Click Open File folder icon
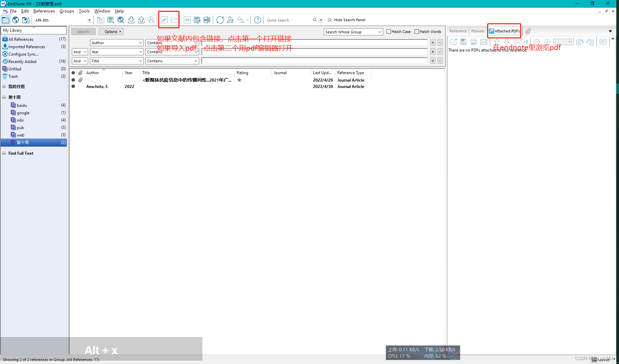Screen dimensions: 619x364 coord(174,20)
